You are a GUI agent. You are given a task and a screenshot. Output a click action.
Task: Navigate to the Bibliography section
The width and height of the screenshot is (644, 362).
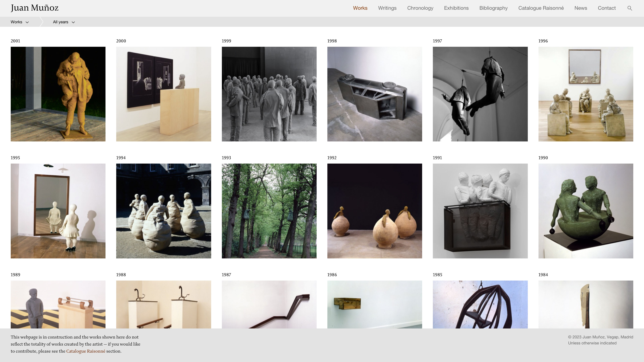tap(493, 8)
